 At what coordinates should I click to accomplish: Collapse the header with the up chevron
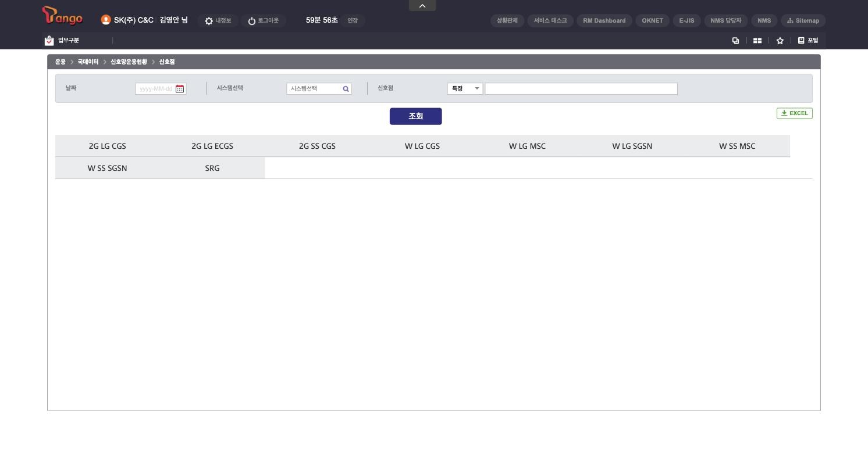tap(422, 6)
